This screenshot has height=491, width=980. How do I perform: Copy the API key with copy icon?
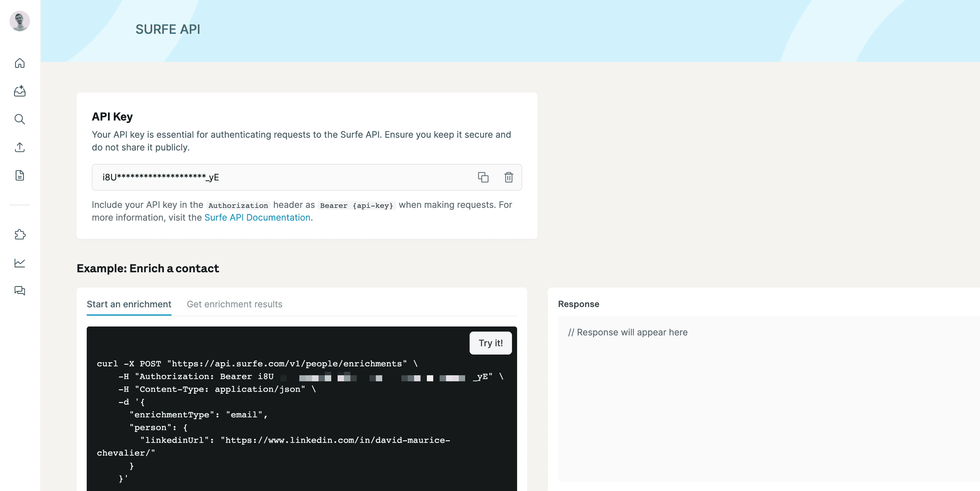click(x=483, y=177)
